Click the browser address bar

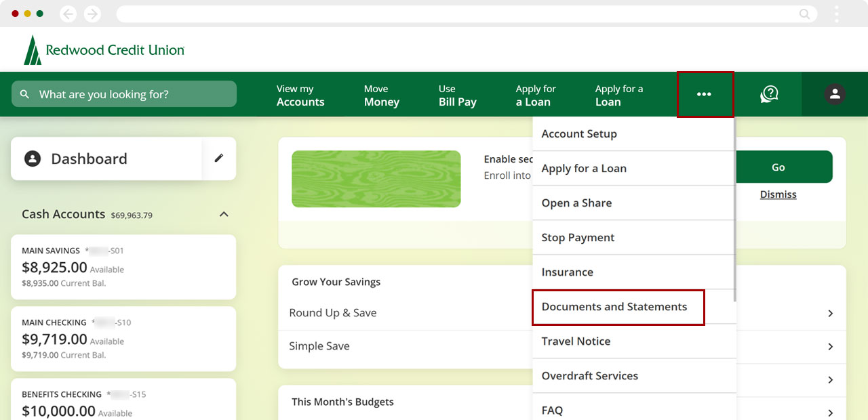click(465, 14)
